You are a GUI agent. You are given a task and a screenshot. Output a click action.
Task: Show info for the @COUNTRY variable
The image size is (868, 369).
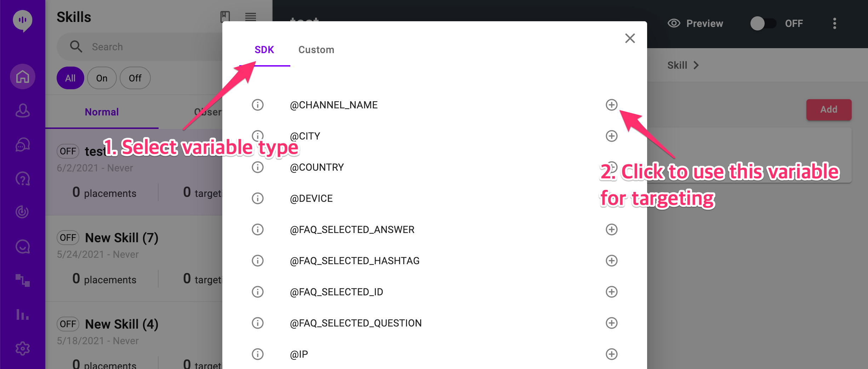click(x=258, y=167)
